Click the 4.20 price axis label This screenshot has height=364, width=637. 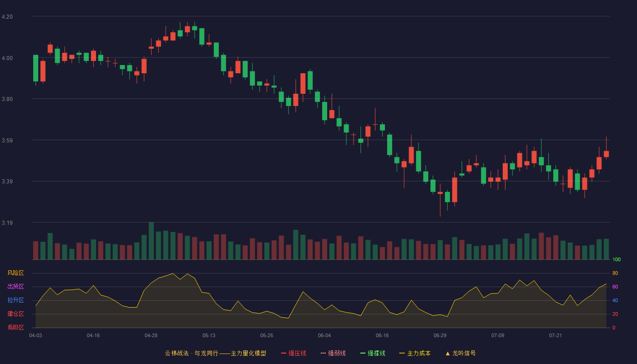tap(7, 17)
